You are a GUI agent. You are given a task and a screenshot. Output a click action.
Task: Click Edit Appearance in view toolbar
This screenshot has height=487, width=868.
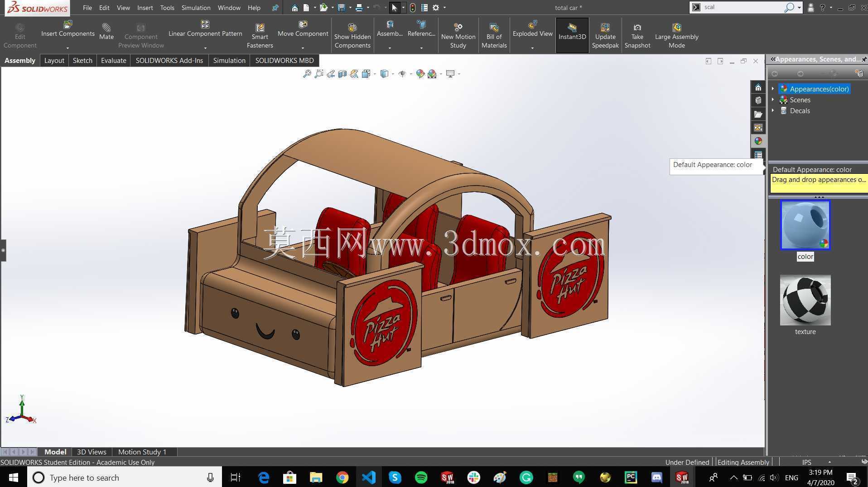[x=420, y=74]
